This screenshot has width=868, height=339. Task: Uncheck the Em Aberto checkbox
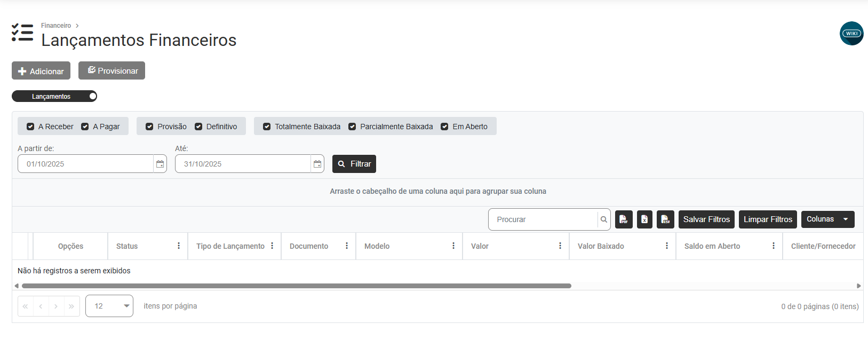point(444,127)
